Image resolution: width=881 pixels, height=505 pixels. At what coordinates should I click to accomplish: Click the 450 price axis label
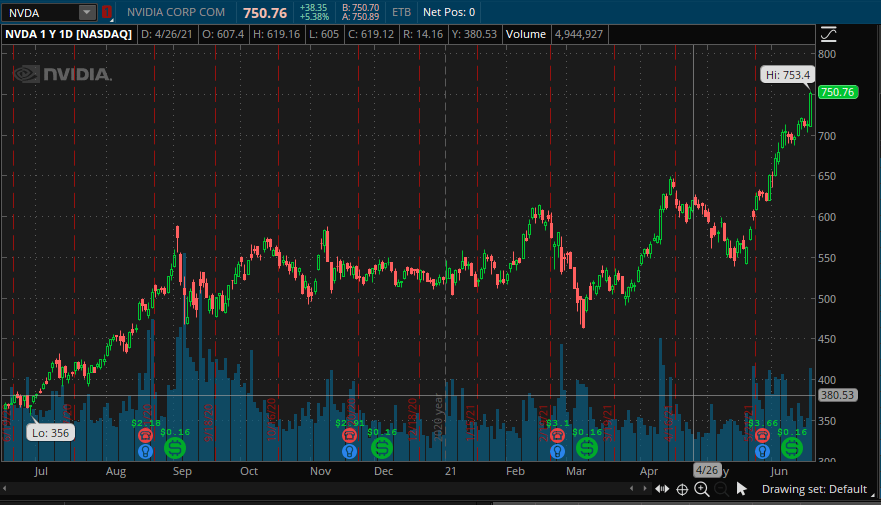[x=827, y=339]
